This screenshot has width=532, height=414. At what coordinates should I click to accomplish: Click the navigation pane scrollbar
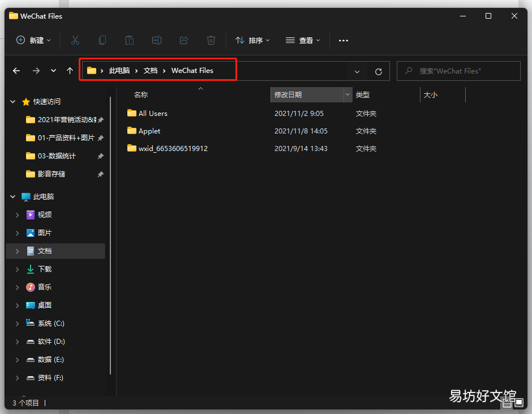pos(110,235)
